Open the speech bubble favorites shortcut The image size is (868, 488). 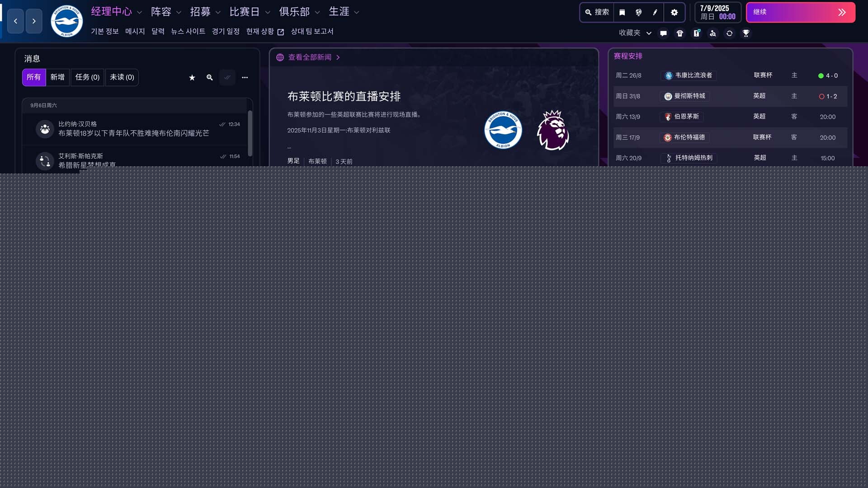pyautogui.click(x=663, y=33)
